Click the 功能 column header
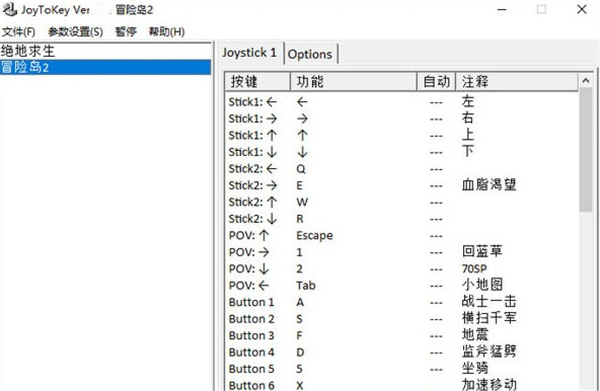Viewport: 600px width, 391px height. (x=353, y=81)
